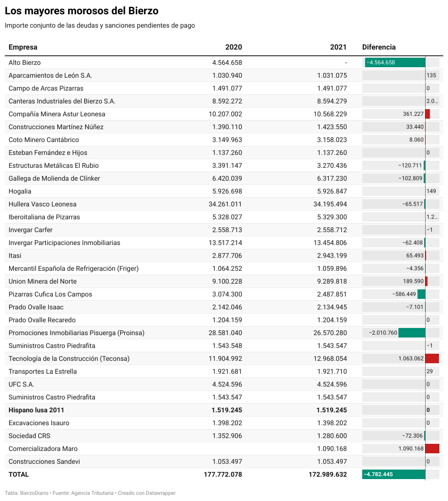Screen dimensions: 448x501
Task: Select the difference value 65.493
Action: pyautogui.click(x=415, y=256)
